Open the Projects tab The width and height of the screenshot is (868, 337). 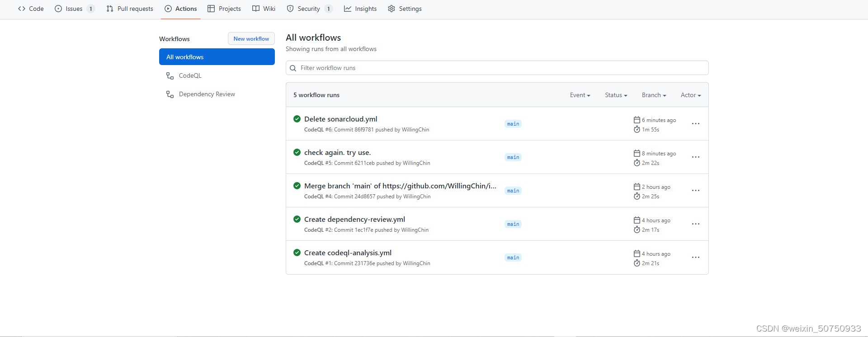tap(224, 9)
